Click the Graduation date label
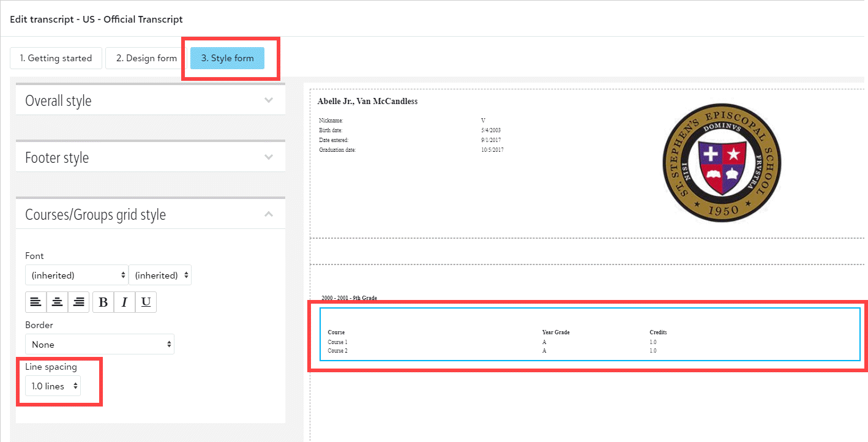 click(337, 150)
